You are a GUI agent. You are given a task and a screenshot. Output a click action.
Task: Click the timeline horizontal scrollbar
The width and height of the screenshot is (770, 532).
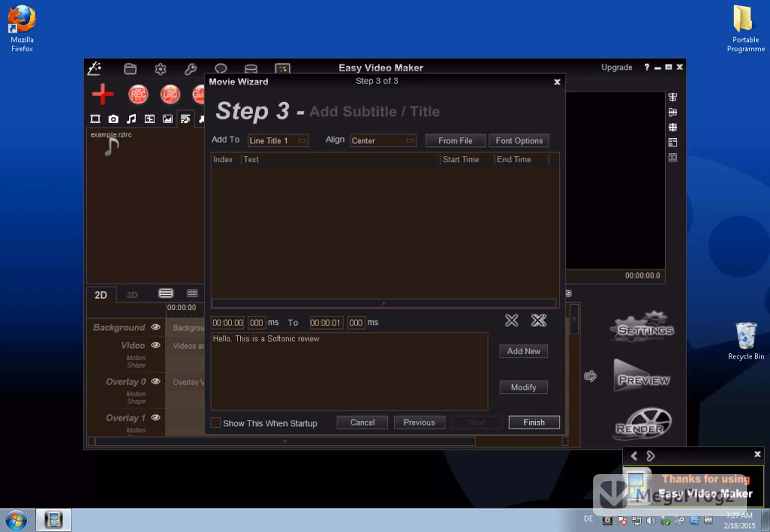pyautogui.click(x=285, y=441)
